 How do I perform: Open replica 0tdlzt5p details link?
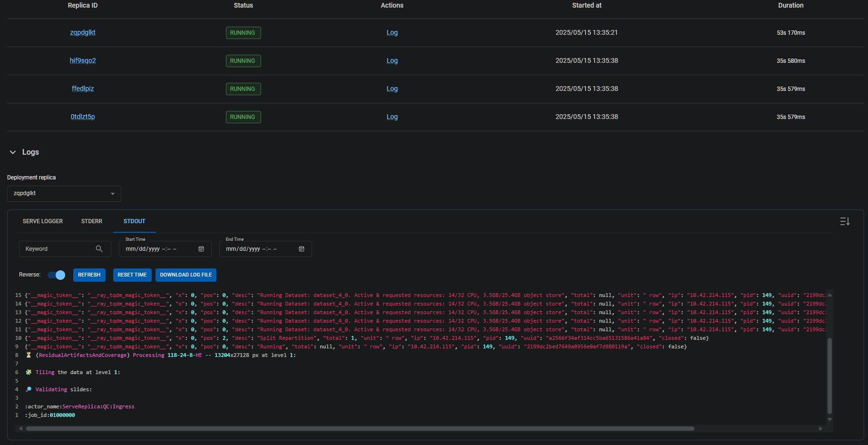click(x=83, y=117)
